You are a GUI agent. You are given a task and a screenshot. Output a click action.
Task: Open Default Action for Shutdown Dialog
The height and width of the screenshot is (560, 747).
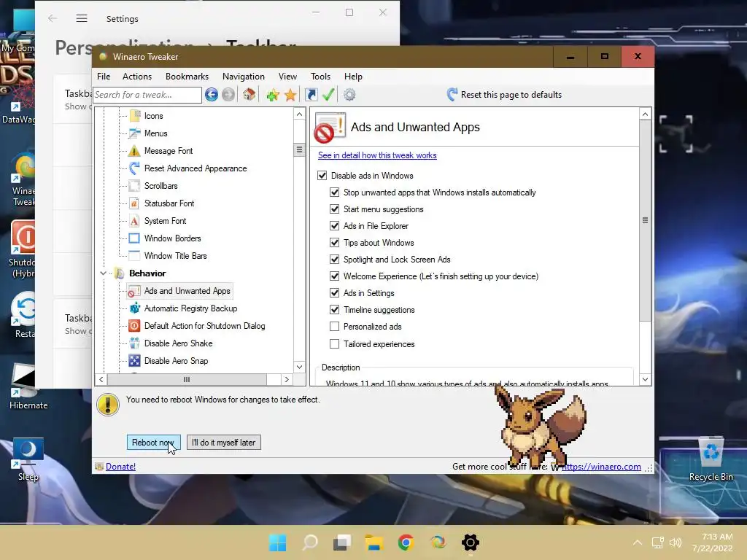204,326
